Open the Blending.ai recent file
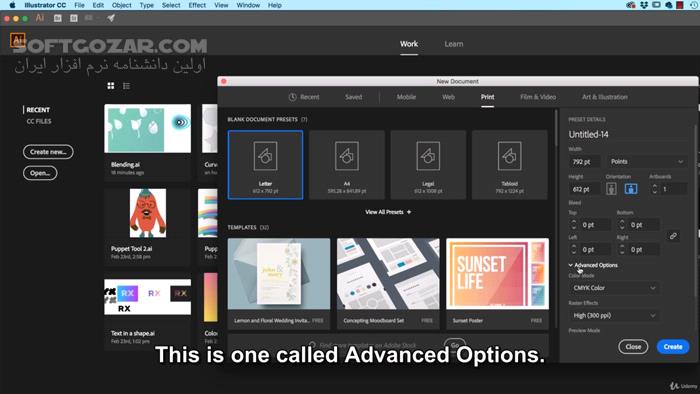Screen dimensions: 700x394 147,142
